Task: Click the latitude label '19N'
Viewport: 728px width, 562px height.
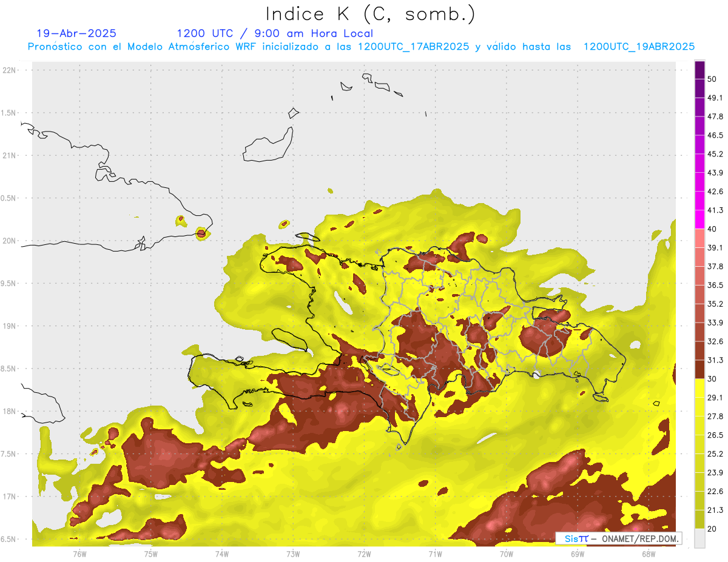Action: pos(8,326)
